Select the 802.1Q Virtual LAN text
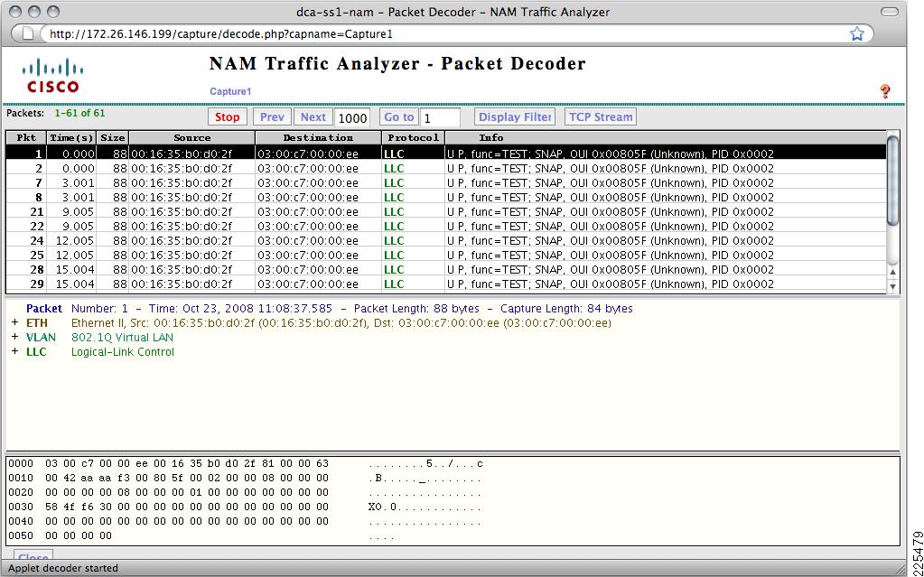 (x=123, y=337)
